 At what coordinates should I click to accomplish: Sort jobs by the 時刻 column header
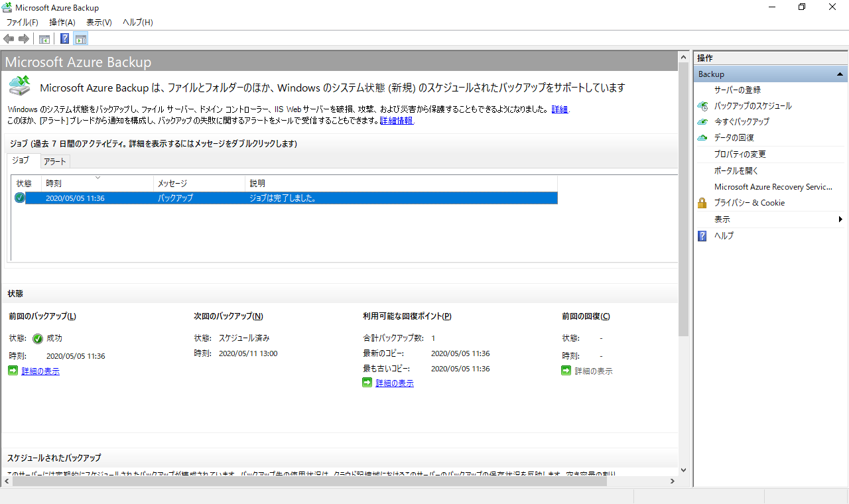pyautogui.click(x=98, y=183)
